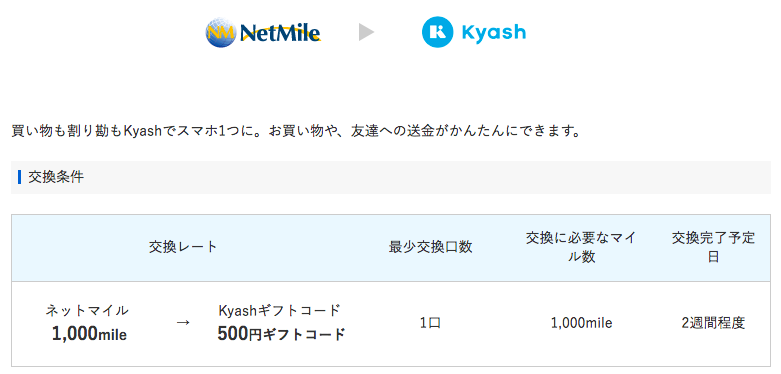Image resolution: width=781 pixels, height=374 pixels.
Task: Click the gray arrow between logos
Action: 366,32
